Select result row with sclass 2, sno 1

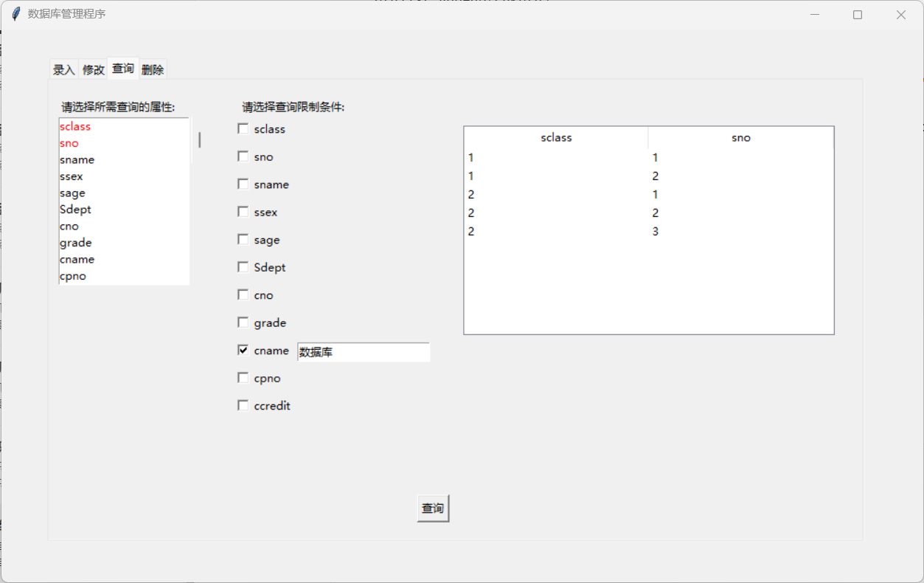coord(649,194)
